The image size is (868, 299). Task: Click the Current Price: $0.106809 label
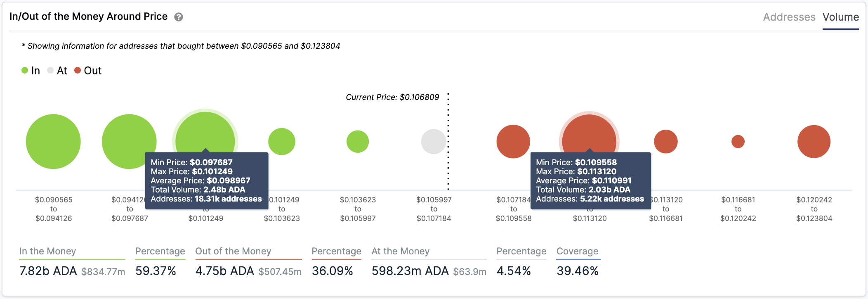392,97
